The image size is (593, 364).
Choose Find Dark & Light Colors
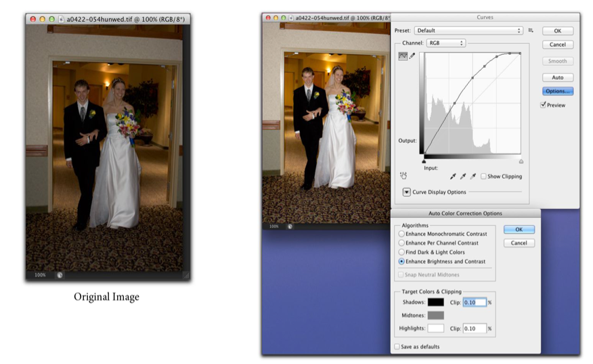point(402,252)
